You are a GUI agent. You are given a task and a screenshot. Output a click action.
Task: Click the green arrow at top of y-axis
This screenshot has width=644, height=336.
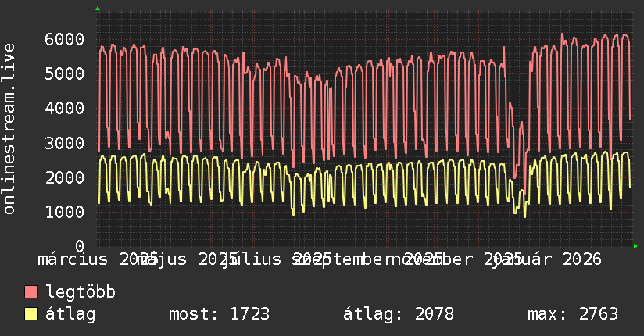coord(98,9)
